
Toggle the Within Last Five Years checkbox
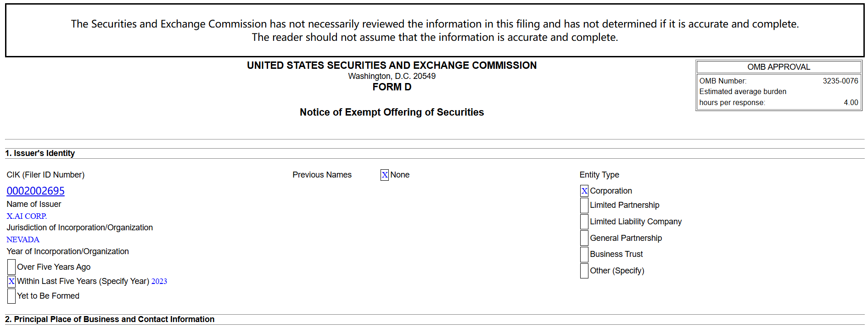pos(11,281)
